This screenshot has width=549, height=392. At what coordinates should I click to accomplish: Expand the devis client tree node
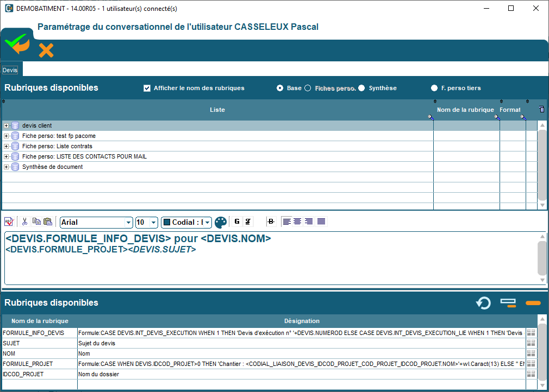tap(7, 125)
